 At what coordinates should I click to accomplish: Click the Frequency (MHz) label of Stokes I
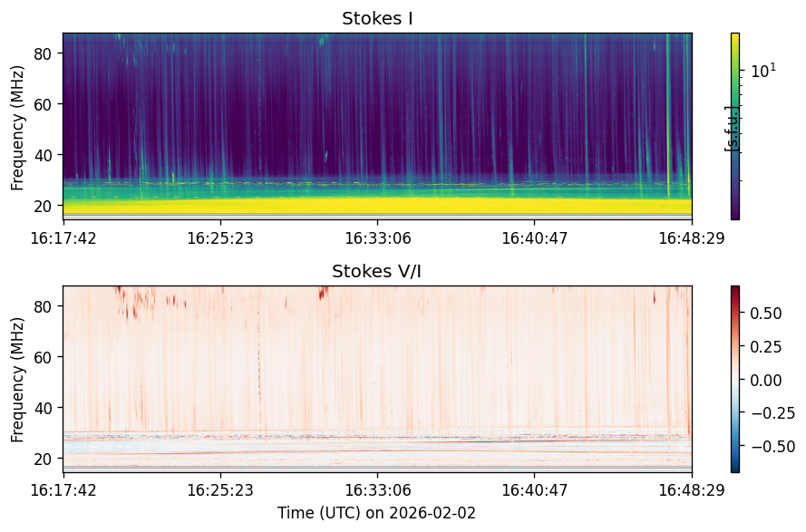[17, 128]
